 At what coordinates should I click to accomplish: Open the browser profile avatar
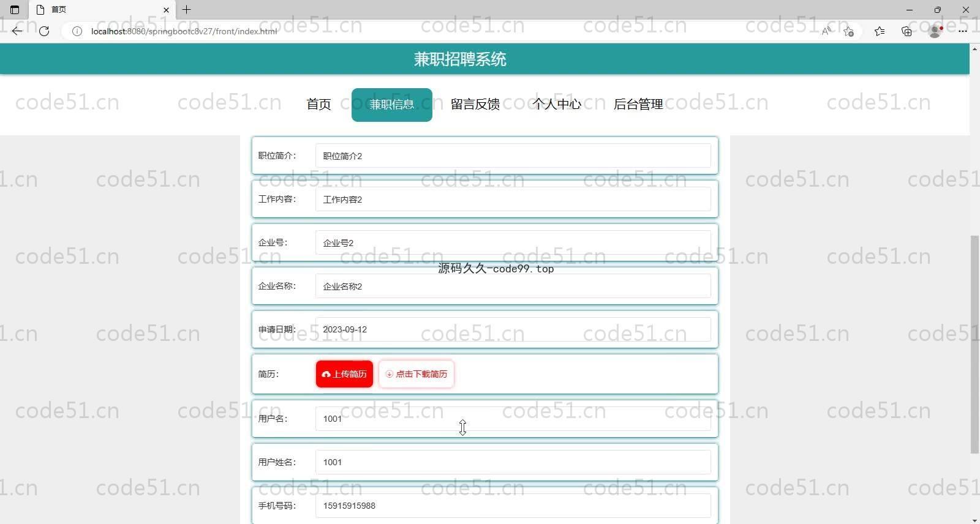click(x=935, y=31)
